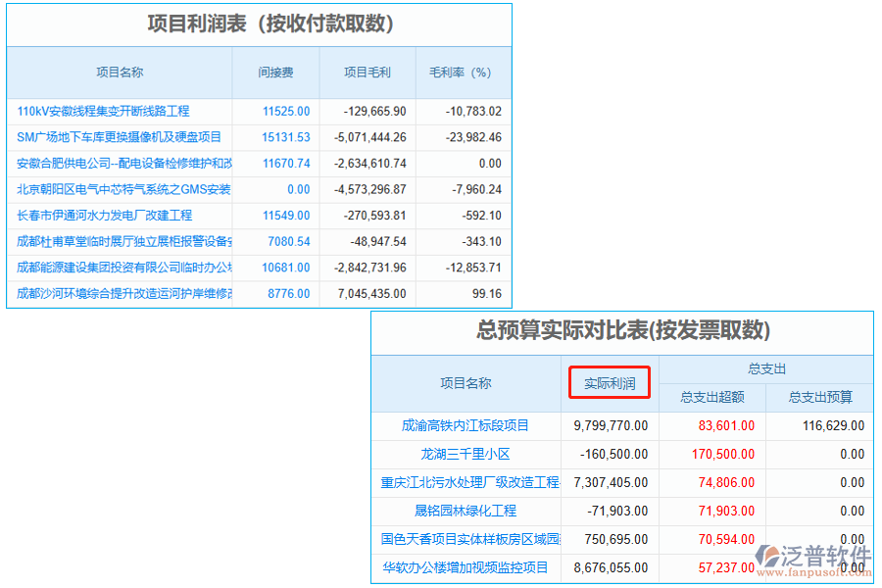Select the 龙湖三千里小区 project link
Image resolution: width=882 pixels, height=588 pixels.
[x=465, y=454]
